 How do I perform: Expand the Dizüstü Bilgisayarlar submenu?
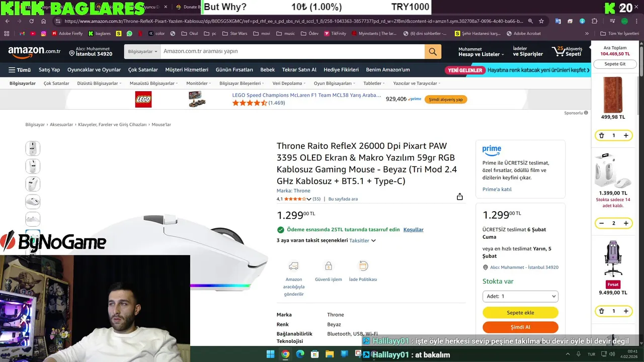(99, 83)
